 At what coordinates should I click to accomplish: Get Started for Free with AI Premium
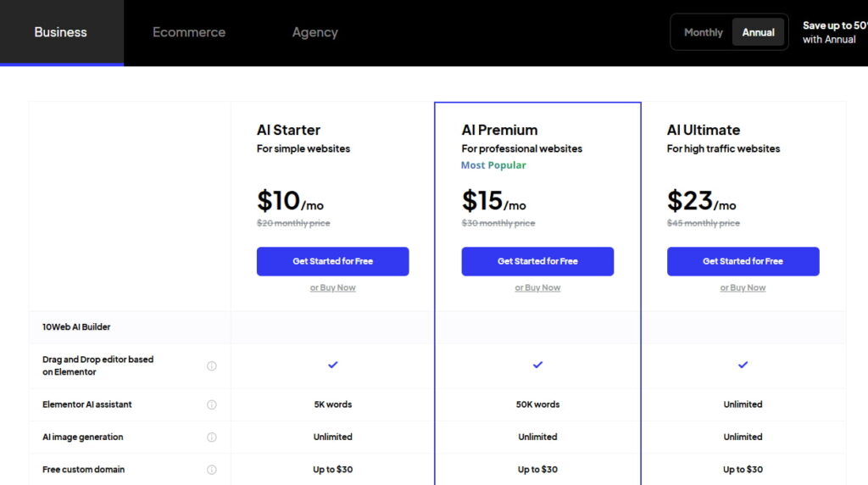(x=537, y=261)
